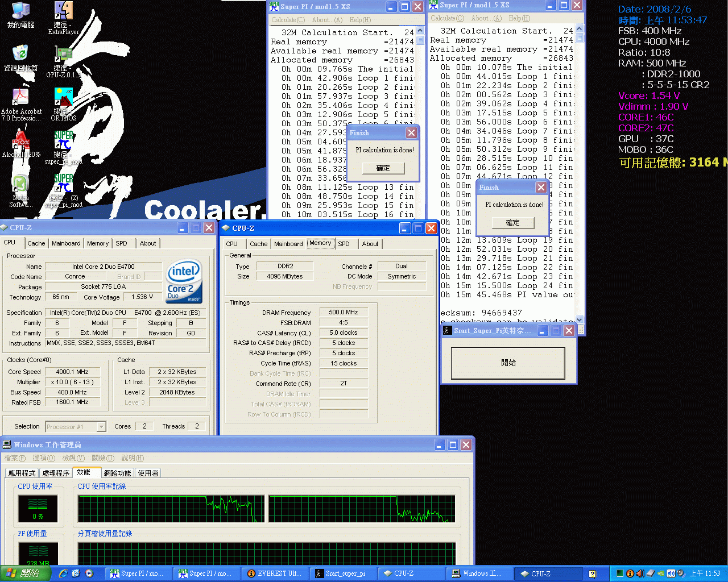The image size is (728, 582).
Task: Select the Nokia Software desktop shortcut
Action: pyautogui.click(x=20, y=184)
